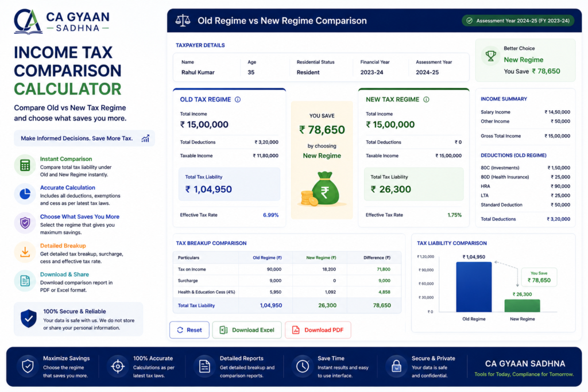Click the Standard Deduction ₹50,000 row
This screenshot has width=588, height=392.
525,205
